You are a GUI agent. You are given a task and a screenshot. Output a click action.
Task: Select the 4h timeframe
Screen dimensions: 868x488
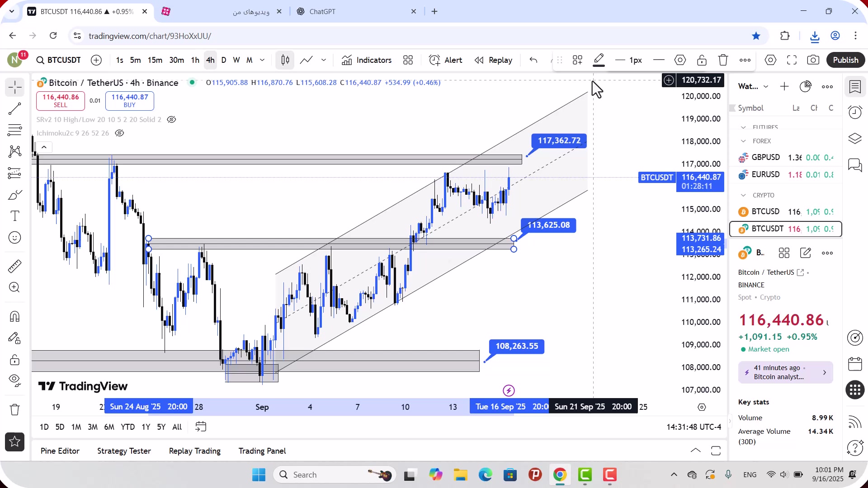[x=210, y=60]
